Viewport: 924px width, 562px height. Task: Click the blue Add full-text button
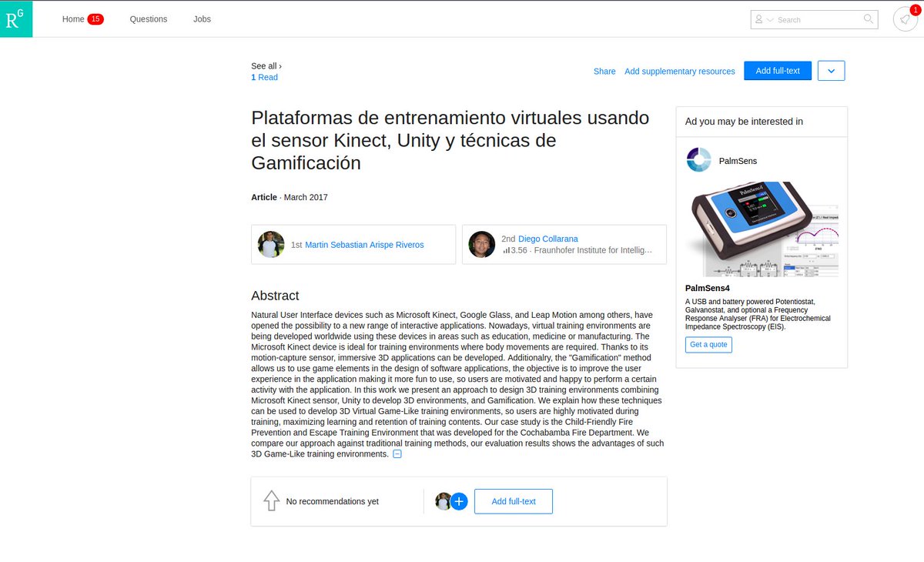pyautogui.click(x=778, y=71)
